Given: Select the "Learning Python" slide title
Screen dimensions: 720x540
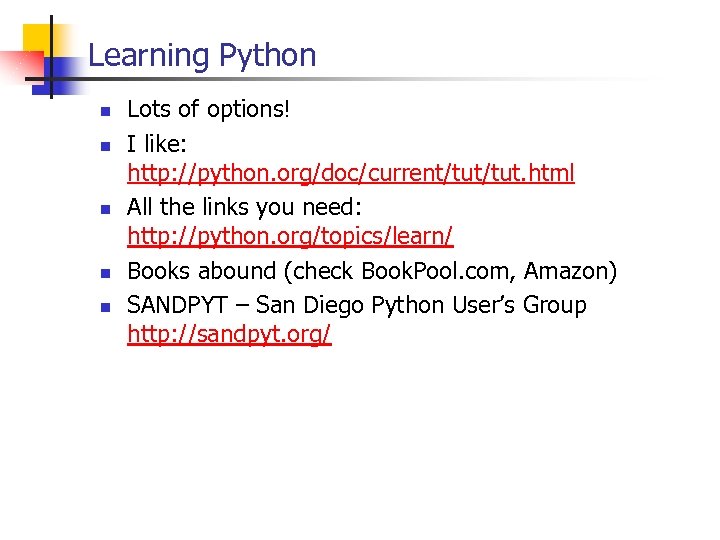Looking at the screenshot, I should [202, 55].
